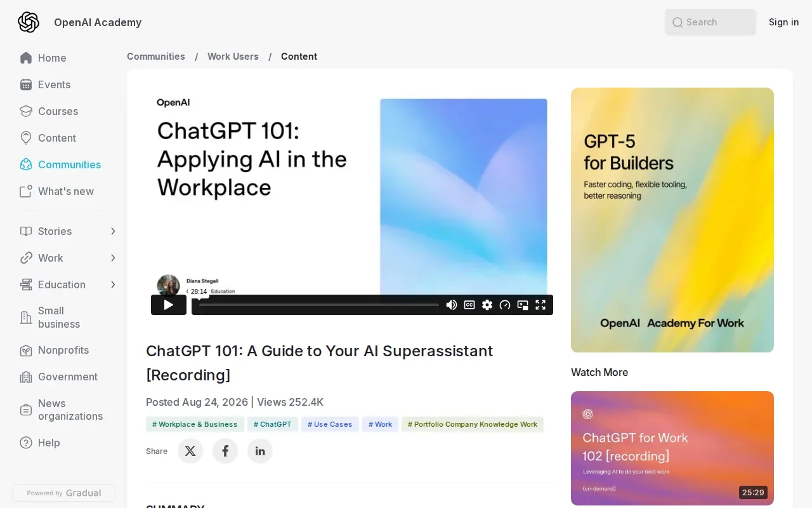Image resolution: width=812 pixels, height=508 pixels.
Task: Select the # Work tag
Action: click(x=381, y=424)
